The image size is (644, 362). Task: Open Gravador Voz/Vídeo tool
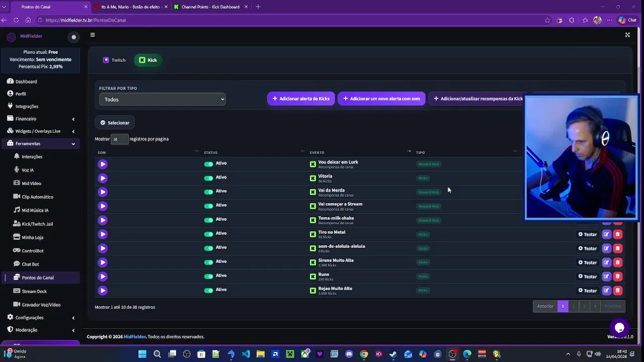click(41, 305)
